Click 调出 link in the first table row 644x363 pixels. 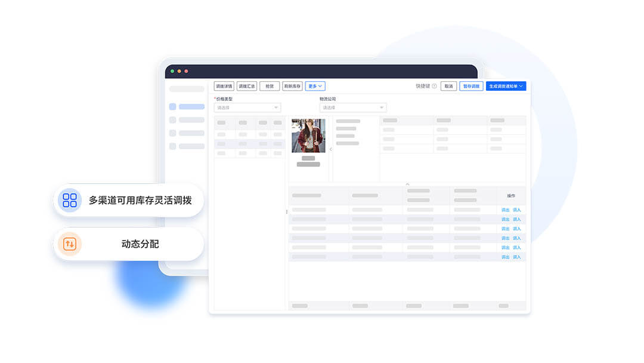(505, 210)
